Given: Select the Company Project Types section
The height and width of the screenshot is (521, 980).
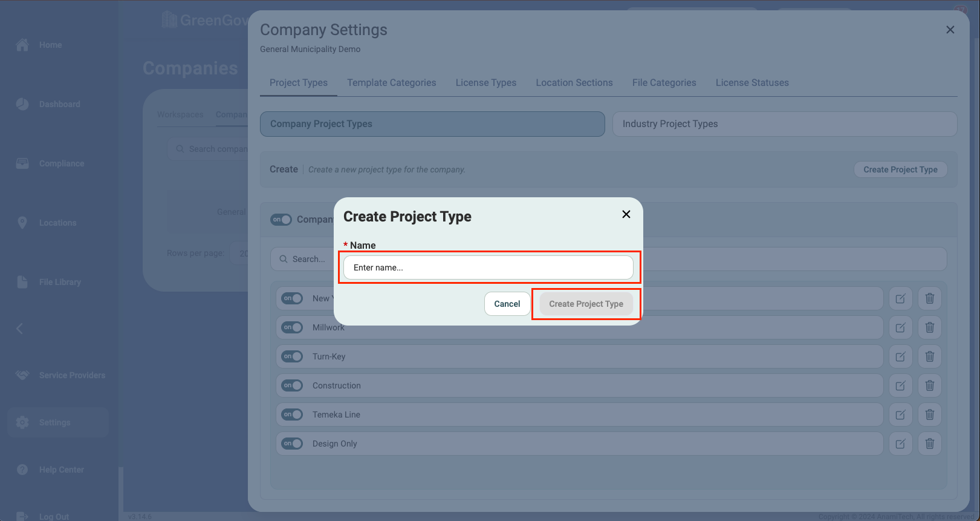Looking at the screenshot, I should (x=432, y=124).
